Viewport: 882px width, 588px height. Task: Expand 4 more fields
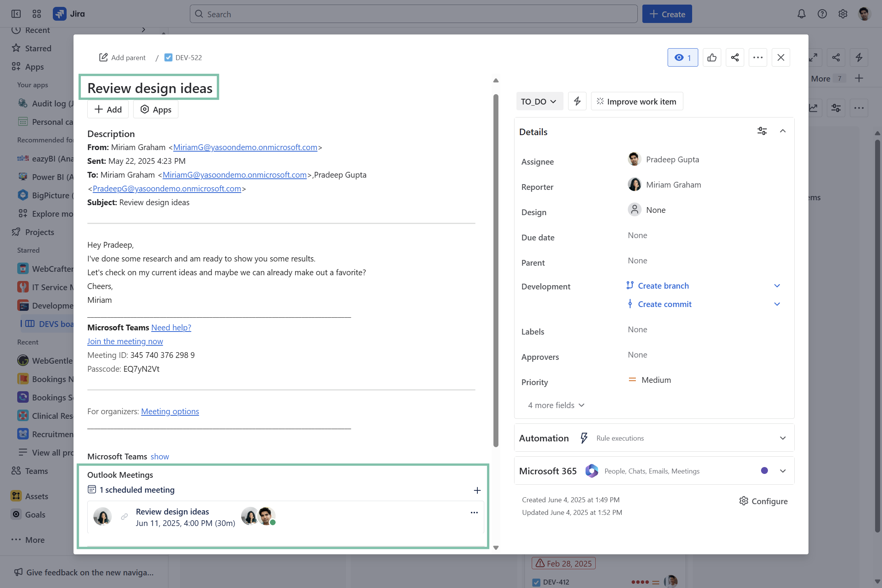pos(556,405)
